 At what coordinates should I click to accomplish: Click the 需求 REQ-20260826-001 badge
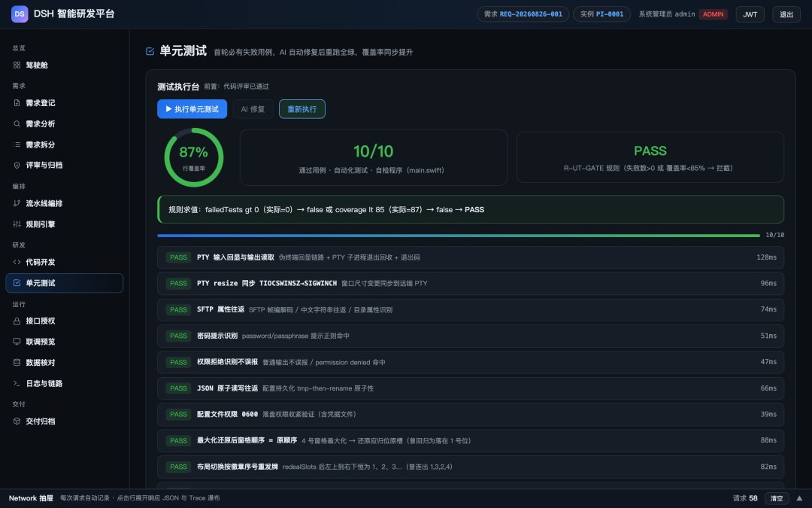[x=523, y=14]
